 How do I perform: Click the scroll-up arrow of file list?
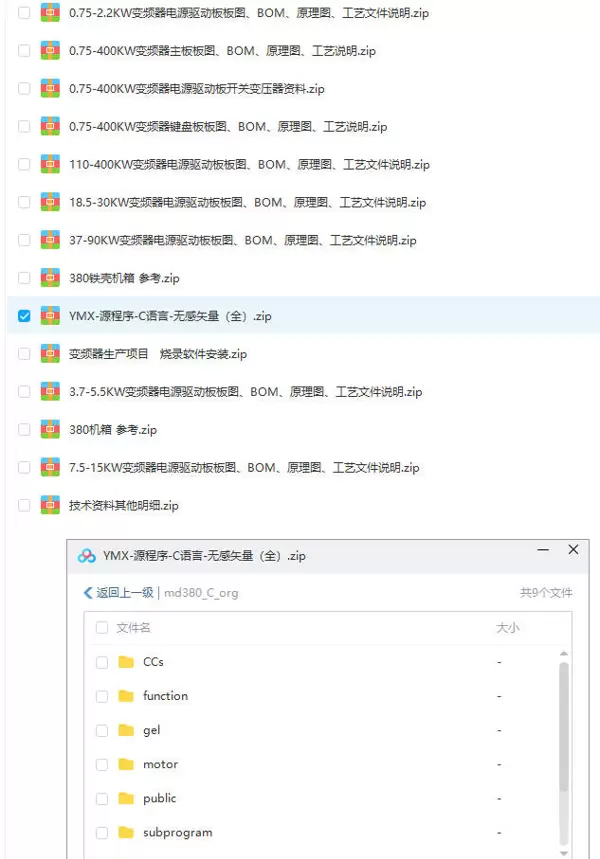(564, 654)
